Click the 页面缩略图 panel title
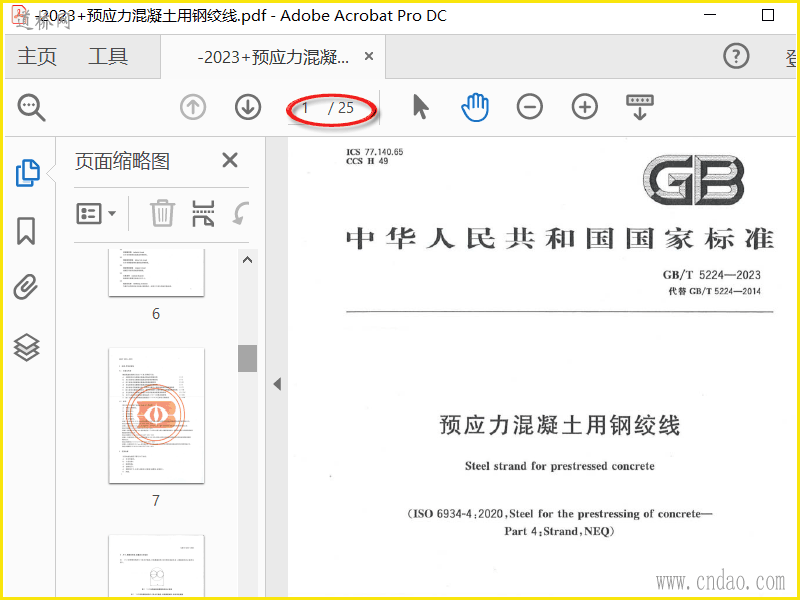 click(122, 161)
